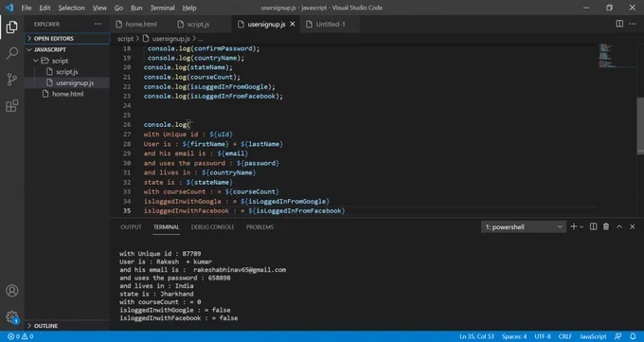Click the VS Code logo icon
Image resolution: width=644 pixels, height=342 pixels.
9,8
